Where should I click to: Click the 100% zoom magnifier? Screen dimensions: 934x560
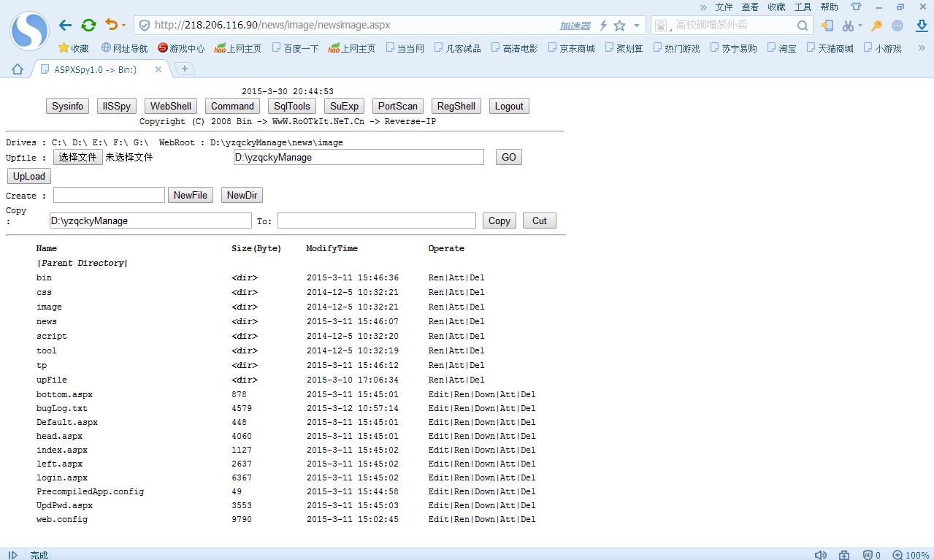897,555
